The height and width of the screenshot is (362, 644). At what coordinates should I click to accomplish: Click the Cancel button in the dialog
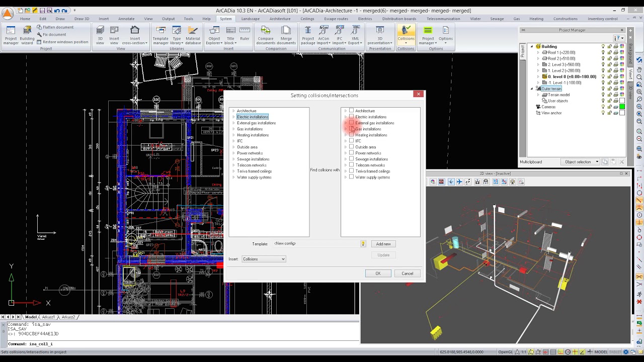coord(407,274)
